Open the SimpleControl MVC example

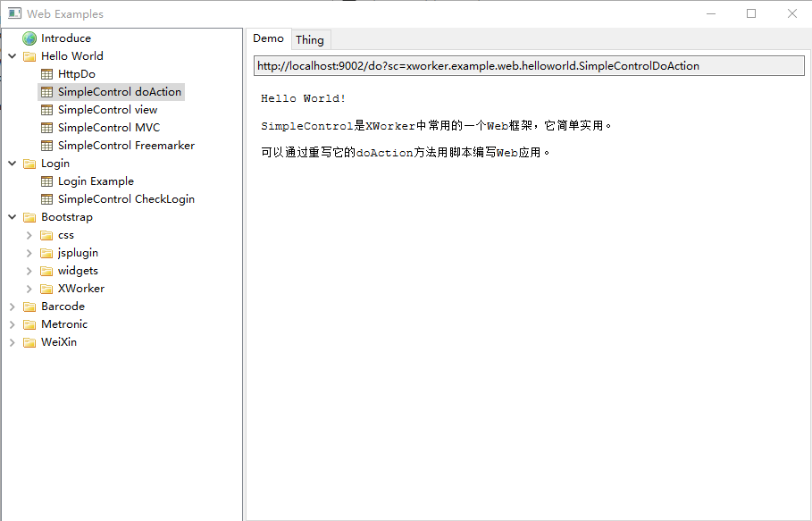109,128
